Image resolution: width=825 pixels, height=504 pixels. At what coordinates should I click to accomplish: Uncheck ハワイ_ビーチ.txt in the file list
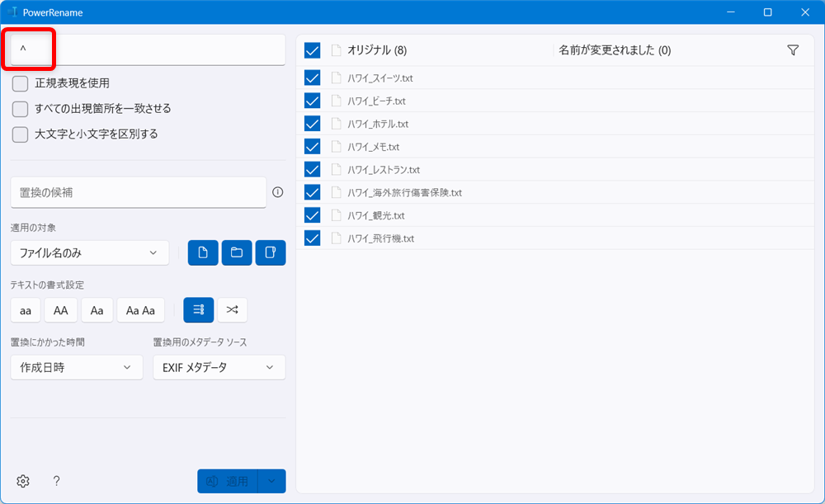[x=312, y=101]
